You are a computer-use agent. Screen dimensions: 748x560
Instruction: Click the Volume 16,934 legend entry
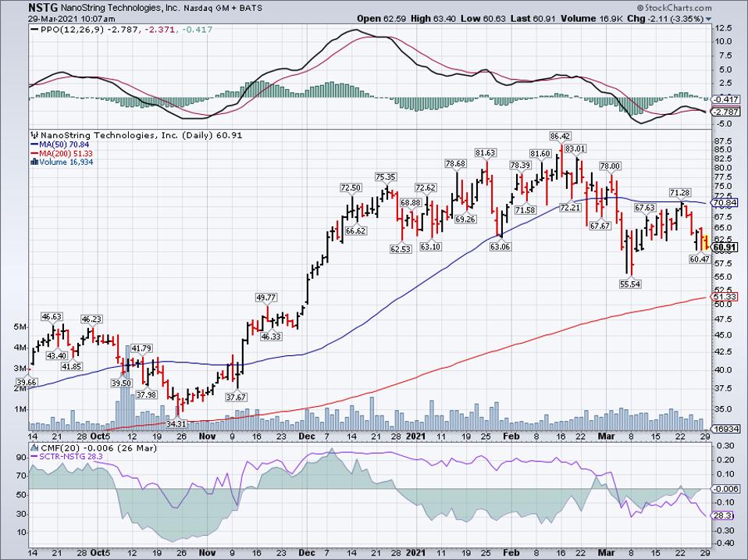point(62,162)
